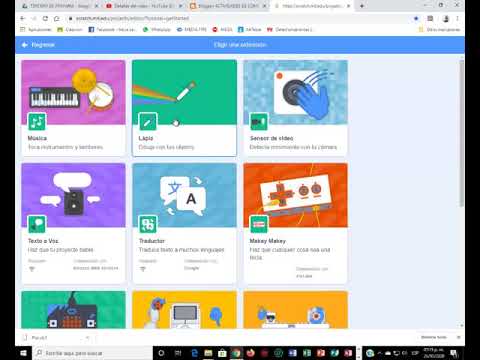Click the Texto a Voz speech icon badge
The image size is (480, 360).
[x=37, y=224]
